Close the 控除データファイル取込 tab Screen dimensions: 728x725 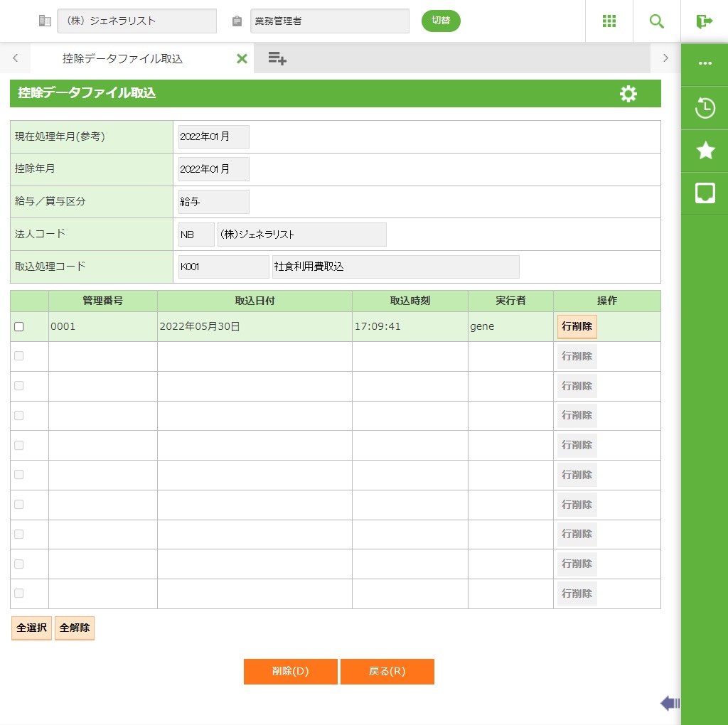click(242, 59)
